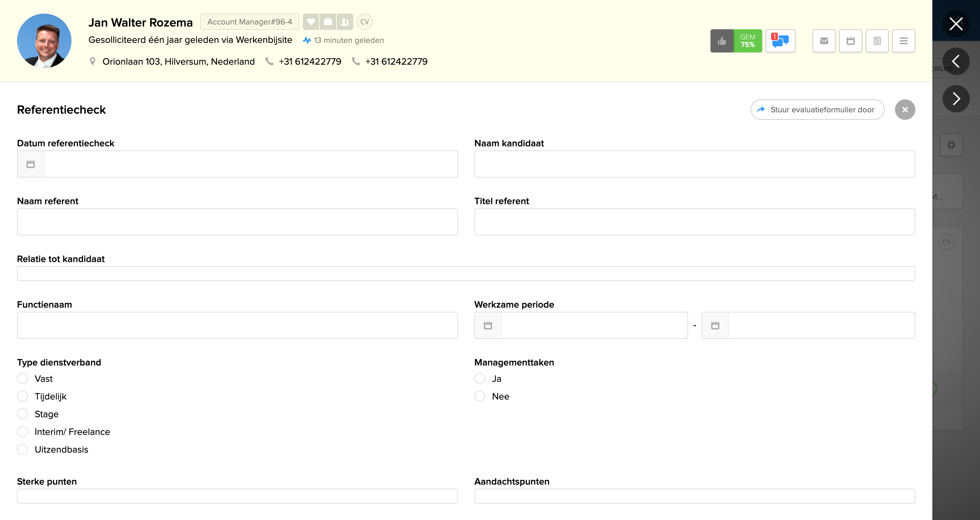The width and height of the screenshot is (980, 520).
Task: Open the hamburger menu icon
Action: pyautogui.click(x=903, y=41)
